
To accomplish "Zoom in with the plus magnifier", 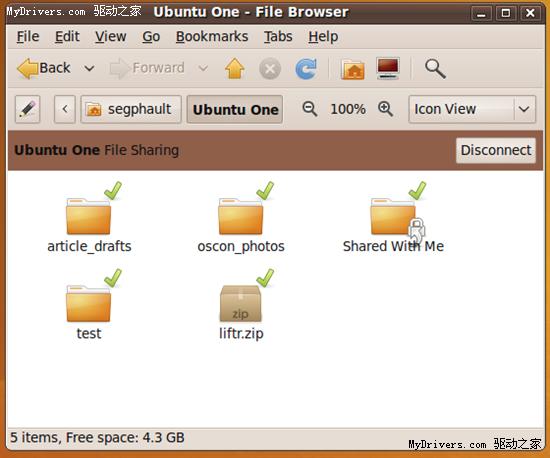I will click(x=385, y=109).
